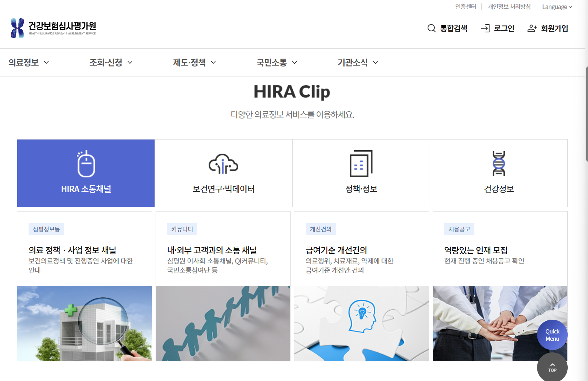The image size is (588, 381).
Task: Click 현재 진행 중 채용공고 확인 text
Action: [484, 261]
